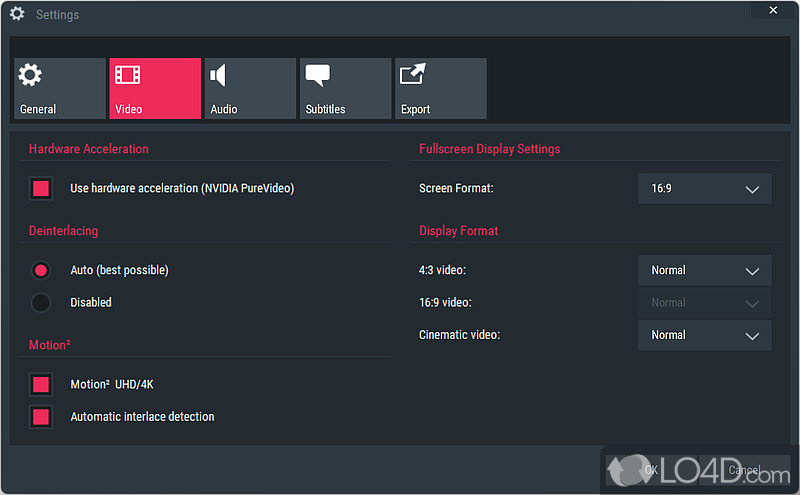Click 'Automatic interlace detection' label
Image resolution: width=800 pixels, height=495 pixels.
coord(142,417)
